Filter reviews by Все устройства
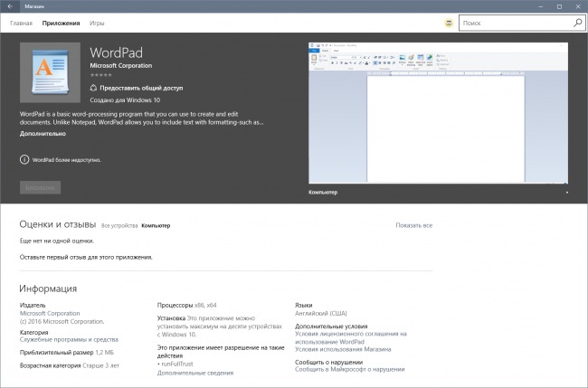Viewport: 588px width, 388px height. (119, 226)
